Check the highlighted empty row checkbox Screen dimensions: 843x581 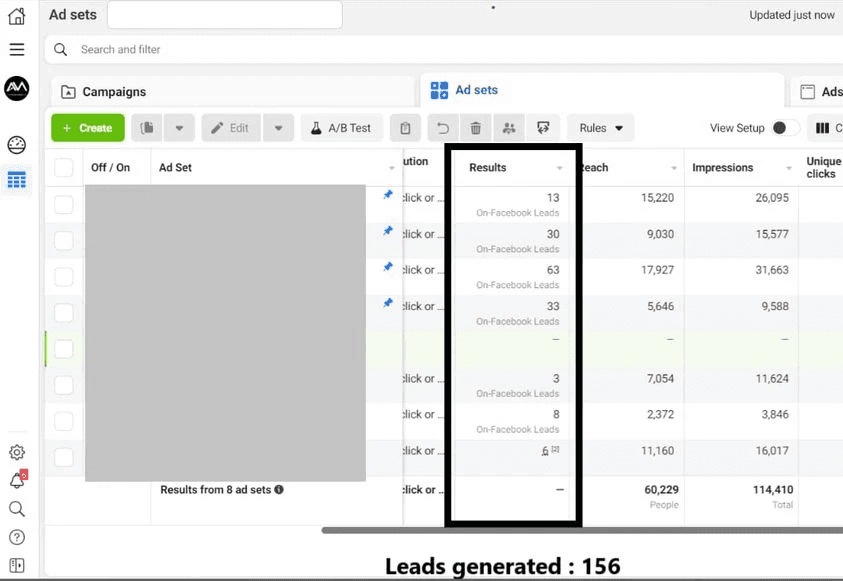tap(63, 349)
